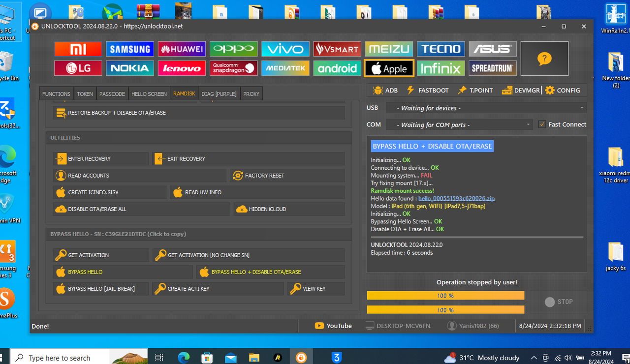Viewport: 630px width, 364px height.
Task: Click READ HW INFO button
Action: coord(257,192)
